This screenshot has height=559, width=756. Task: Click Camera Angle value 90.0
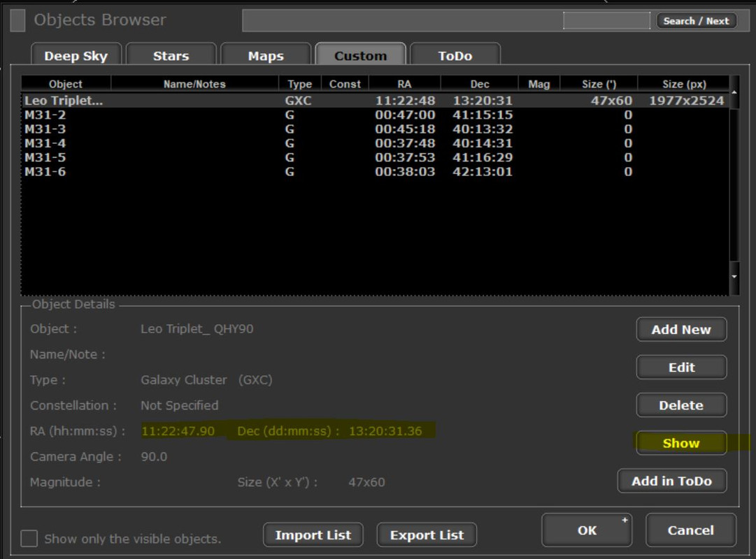tap(154, 456)
